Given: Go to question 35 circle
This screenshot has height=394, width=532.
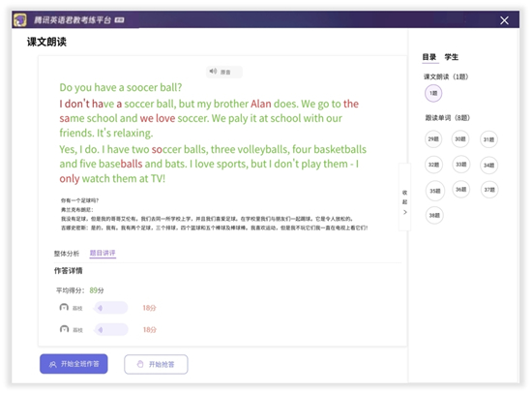Looking at the screenshot, I should click(x=435, y=191).
